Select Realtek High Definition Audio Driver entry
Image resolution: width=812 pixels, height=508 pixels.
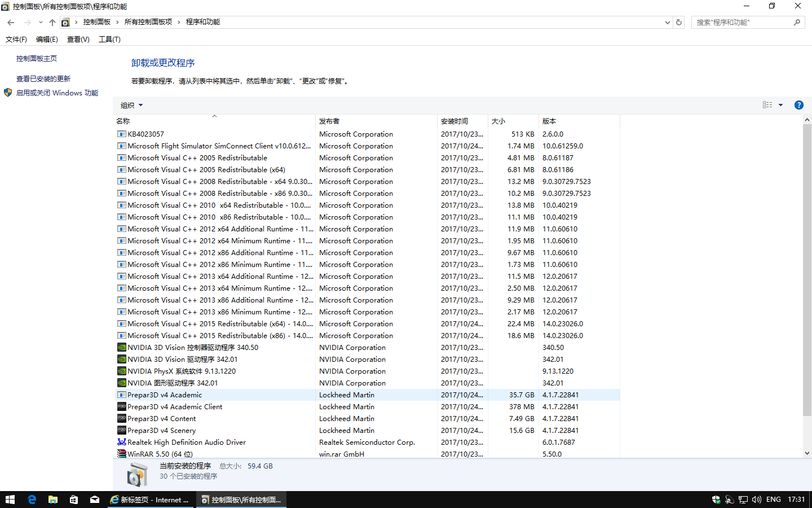coord(186,443)
